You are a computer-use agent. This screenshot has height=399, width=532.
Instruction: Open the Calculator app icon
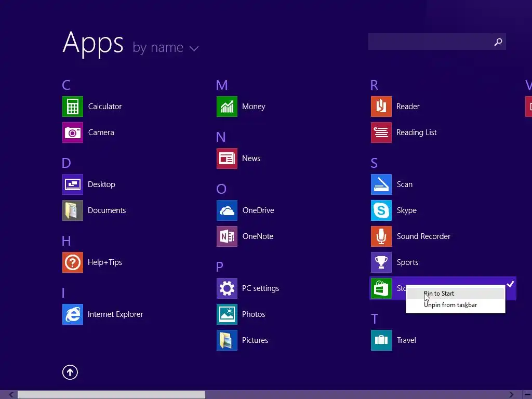[x=73, y=107]
